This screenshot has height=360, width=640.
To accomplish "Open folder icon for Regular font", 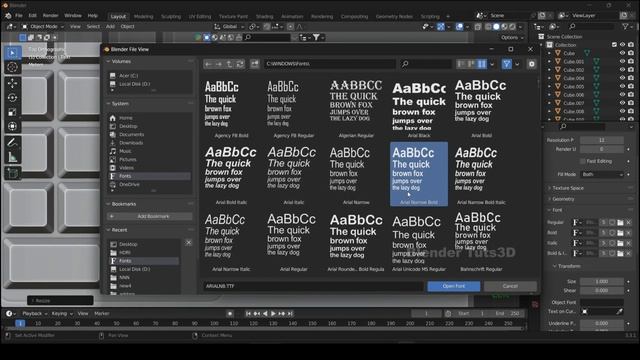I will pos(620,222).
